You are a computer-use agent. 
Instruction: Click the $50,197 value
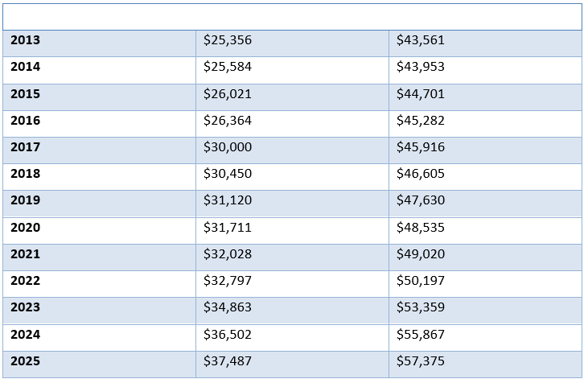coord(421,281)
